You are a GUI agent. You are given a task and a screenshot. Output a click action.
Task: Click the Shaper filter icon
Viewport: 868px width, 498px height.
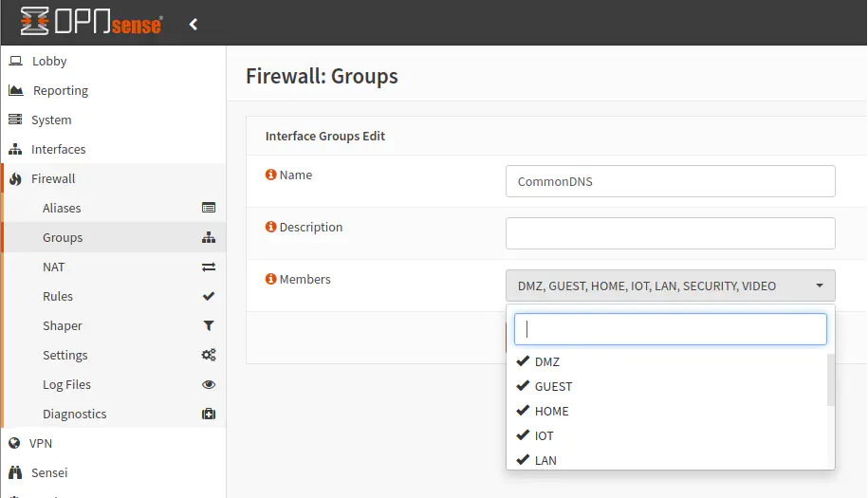pos(209,325)
